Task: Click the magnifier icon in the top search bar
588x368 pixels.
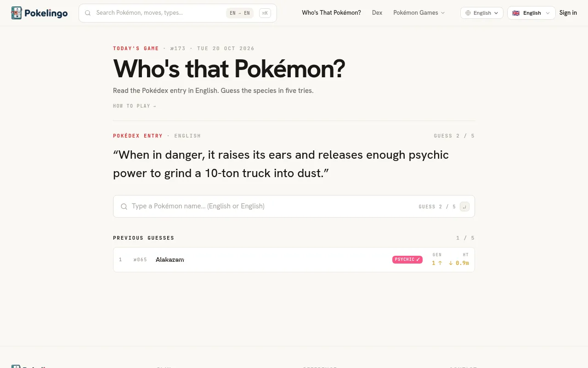Action: (x=88, y=13)
